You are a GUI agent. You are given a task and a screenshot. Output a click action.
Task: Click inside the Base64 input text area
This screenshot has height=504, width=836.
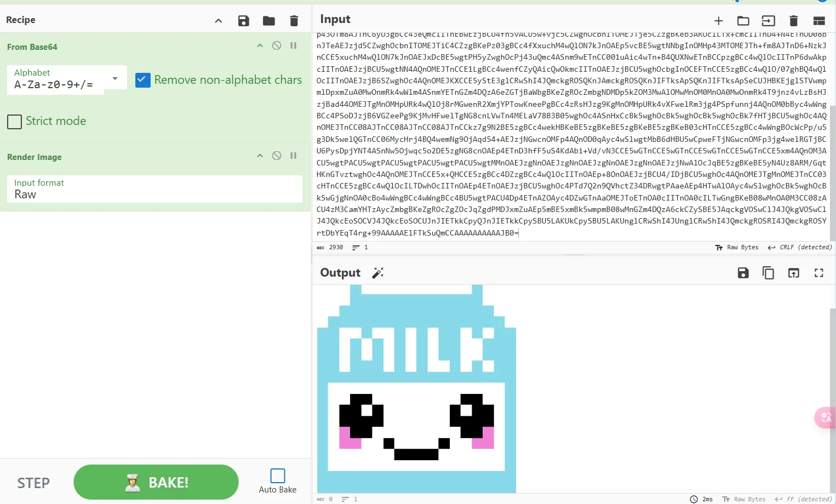pos(571,137)
